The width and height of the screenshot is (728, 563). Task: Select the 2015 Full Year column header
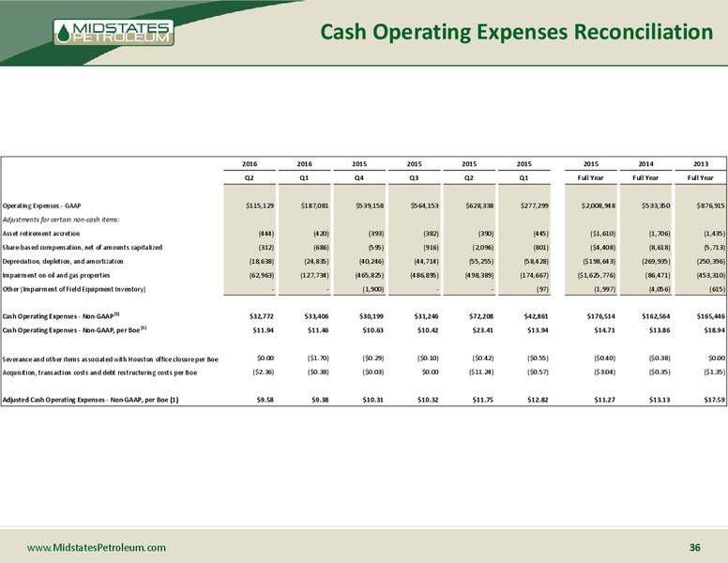591,171
